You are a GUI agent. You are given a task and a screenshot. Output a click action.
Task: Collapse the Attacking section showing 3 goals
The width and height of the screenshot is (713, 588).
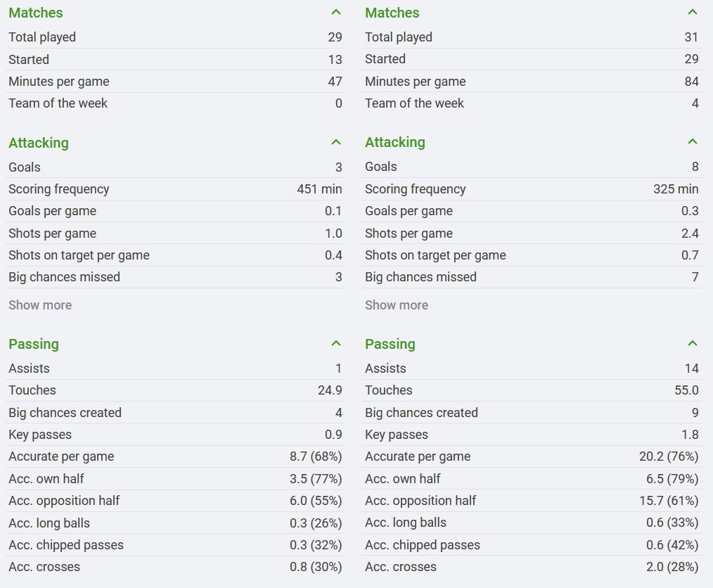click(336, 143)
